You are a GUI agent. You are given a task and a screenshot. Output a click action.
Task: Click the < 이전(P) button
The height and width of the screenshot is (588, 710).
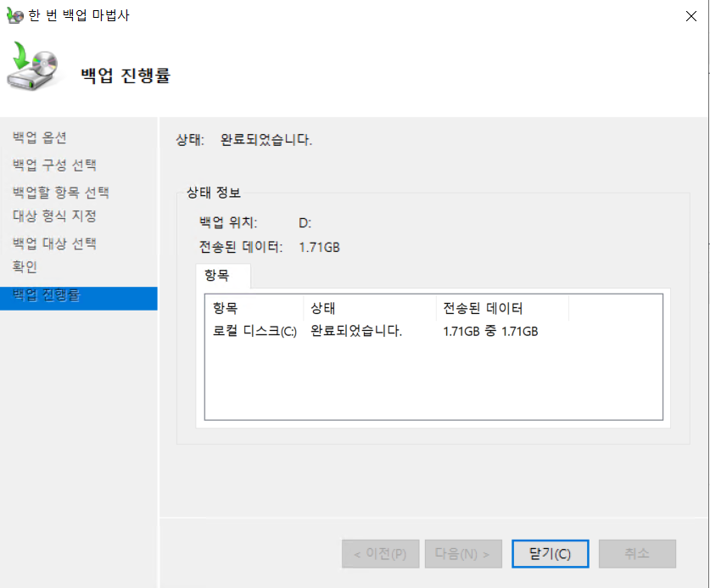(379, 554)
